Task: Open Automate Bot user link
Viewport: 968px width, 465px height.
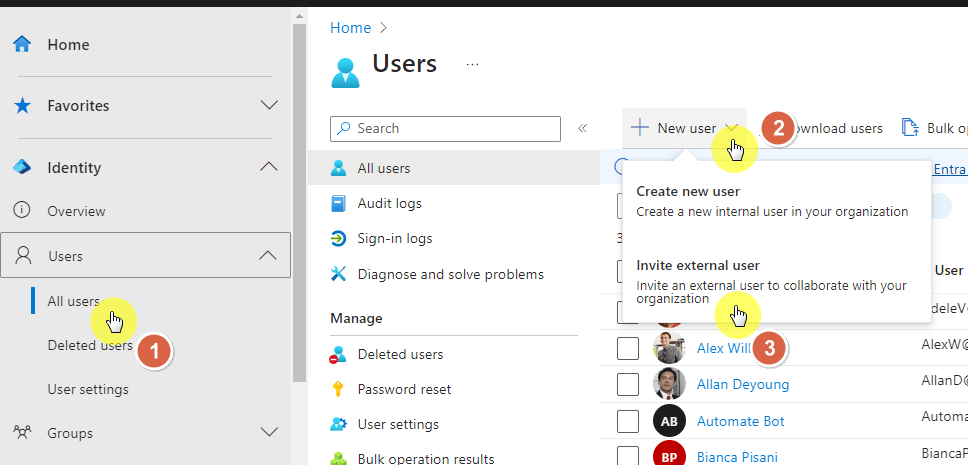Action: click(x=740, y=421)
